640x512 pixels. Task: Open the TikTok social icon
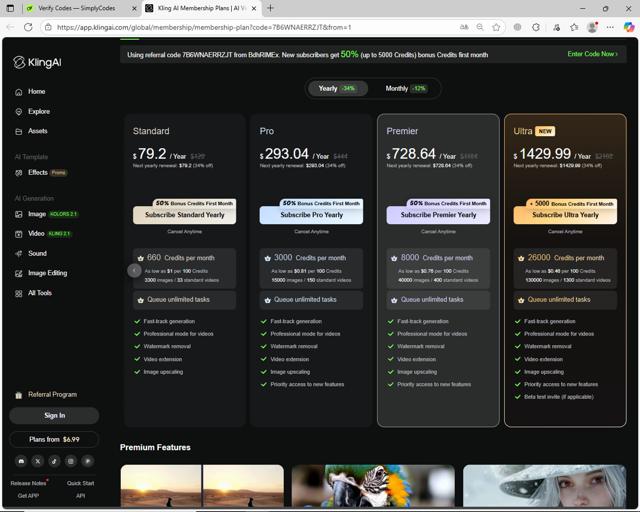tap(54, 461)
